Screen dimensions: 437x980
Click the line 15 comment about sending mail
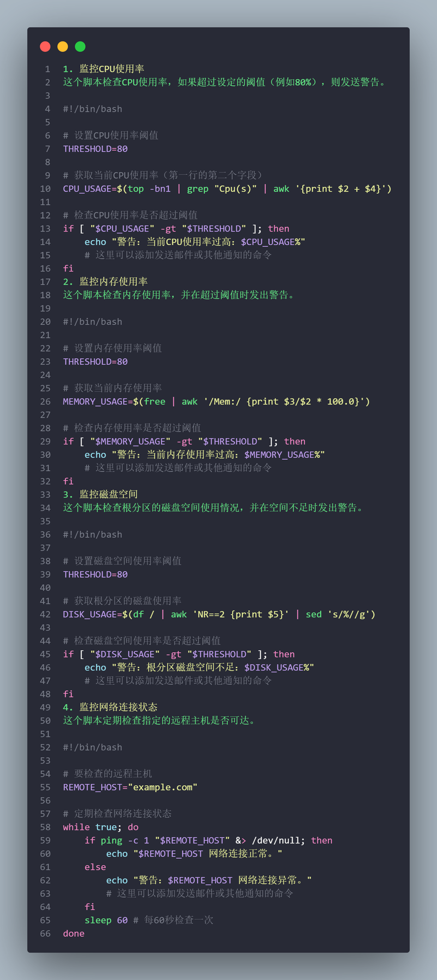click(178, 255)
